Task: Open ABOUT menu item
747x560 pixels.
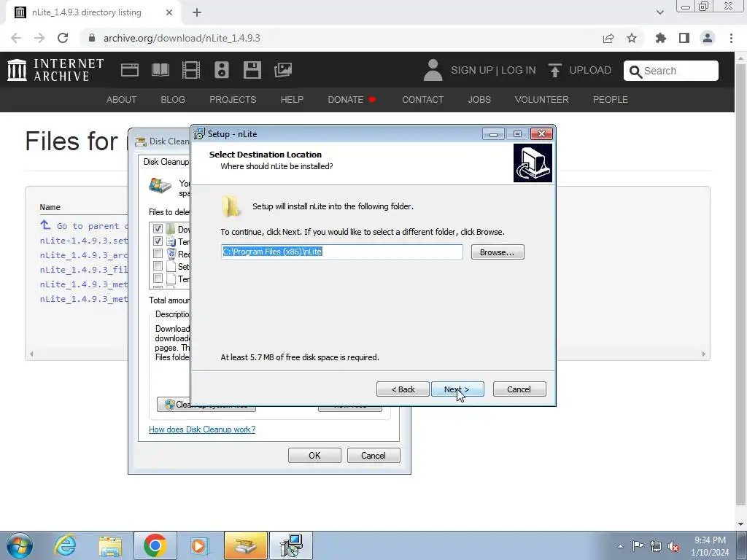Action: click(121, 99)
